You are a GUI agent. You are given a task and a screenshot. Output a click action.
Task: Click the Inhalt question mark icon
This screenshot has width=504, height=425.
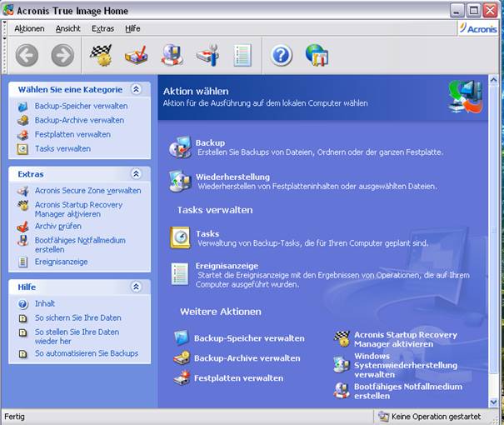pos(22,304)
